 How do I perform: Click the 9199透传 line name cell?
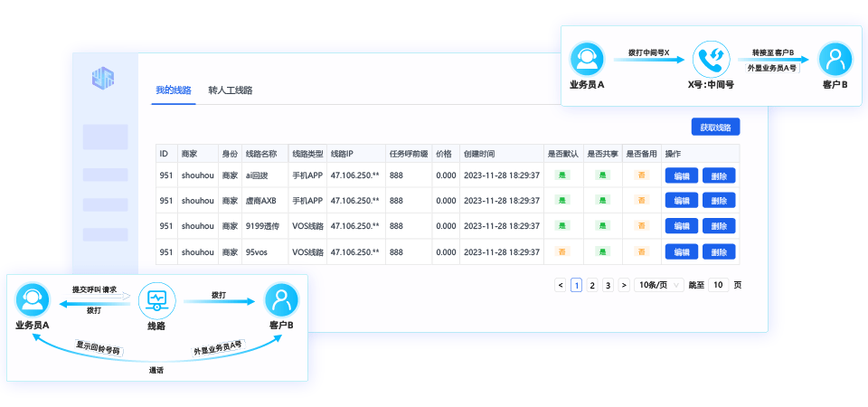[x=265, y=226]
